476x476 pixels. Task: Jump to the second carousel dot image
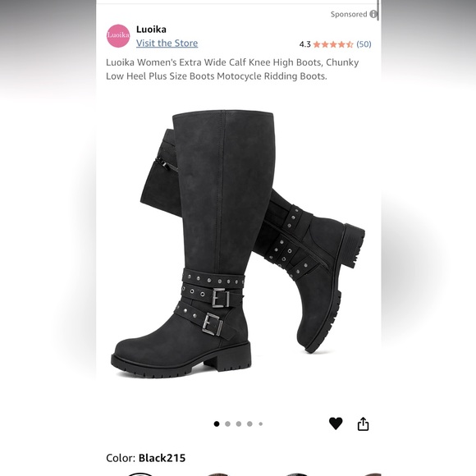[227, 423]
